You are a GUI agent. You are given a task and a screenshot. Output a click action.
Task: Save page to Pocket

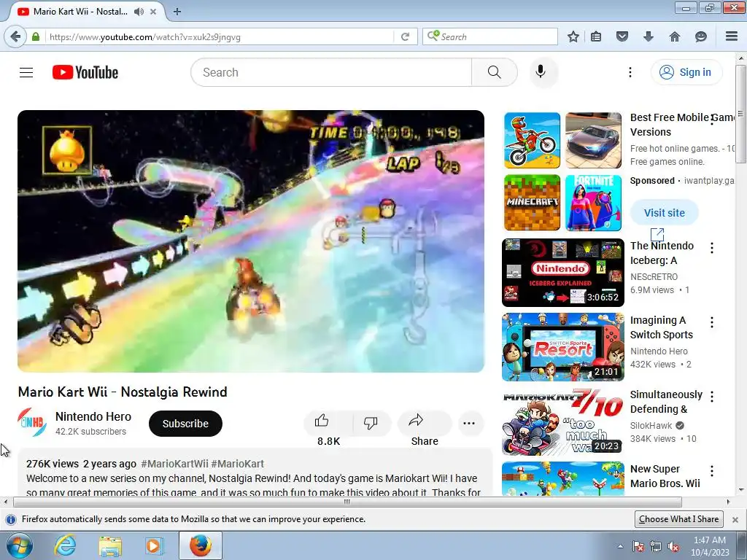(622, 36)
